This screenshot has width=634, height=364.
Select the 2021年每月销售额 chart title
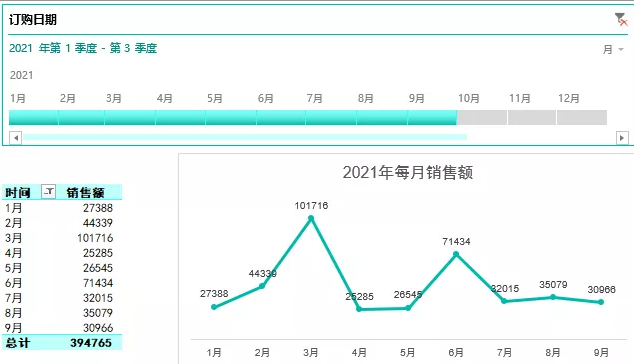pos(408,172)
